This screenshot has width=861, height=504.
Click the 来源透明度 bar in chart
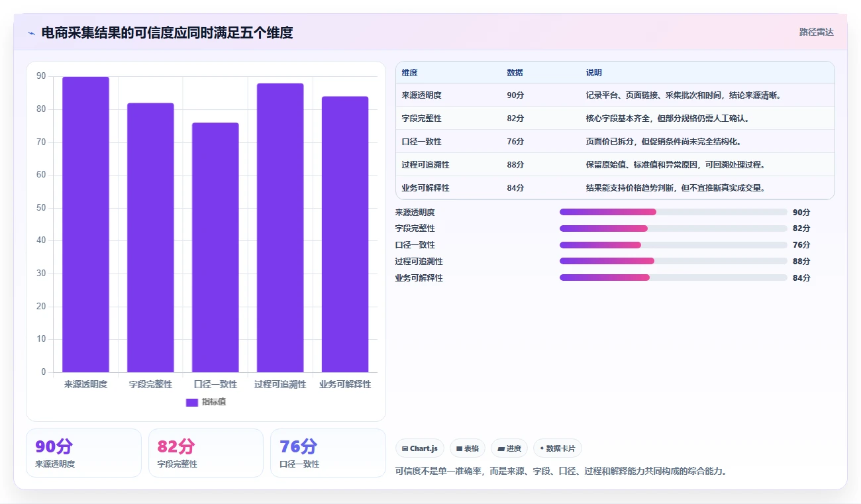coord(85,225)
